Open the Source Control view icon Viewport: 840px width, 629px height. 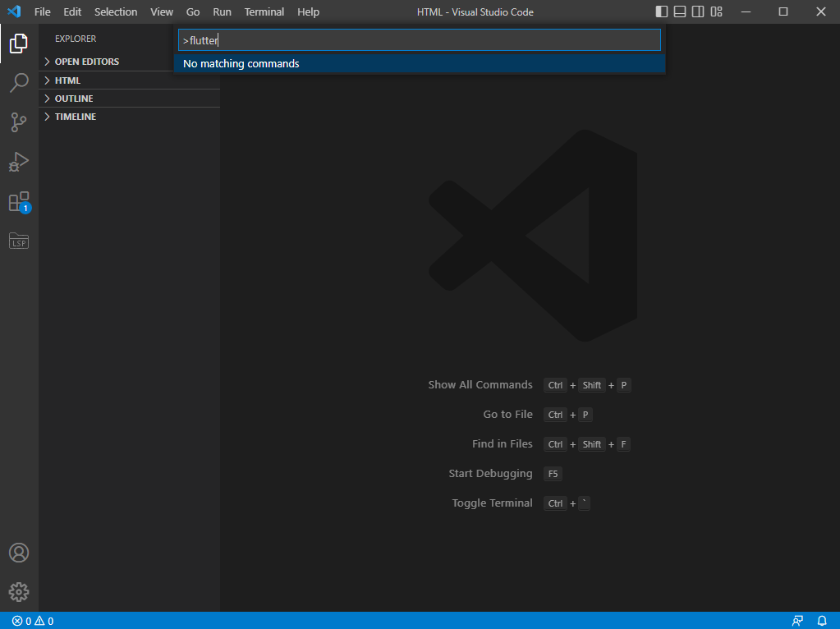(19, 122)
